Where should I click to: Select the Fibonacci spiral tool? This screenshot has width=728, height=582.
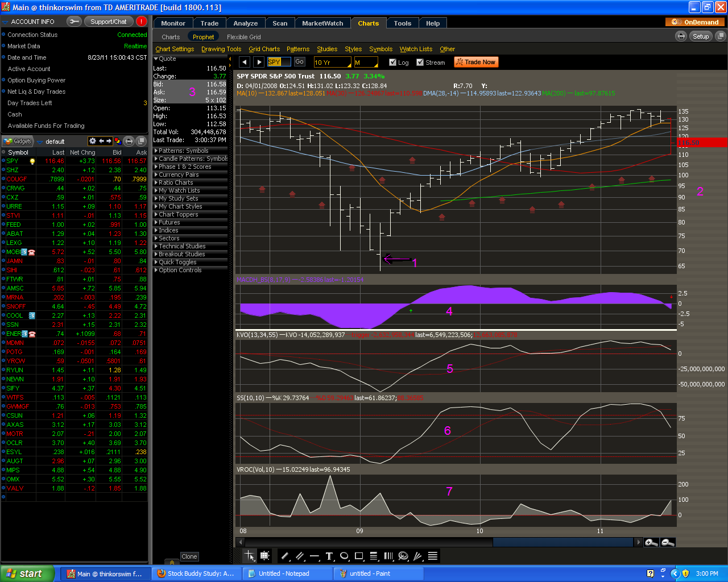[x=403, y=556]
